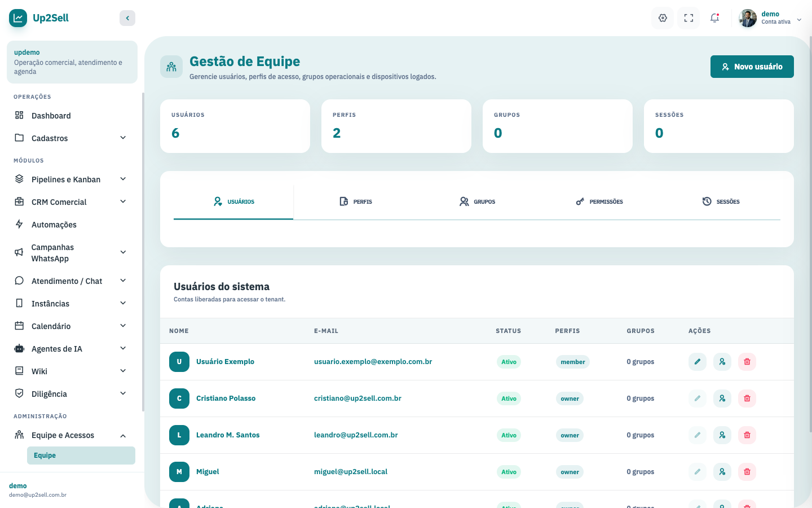Collapse the sidebar with the arrow button
Image resolution: width=812 pixels, height=508 pixels.
coord(127,18)
